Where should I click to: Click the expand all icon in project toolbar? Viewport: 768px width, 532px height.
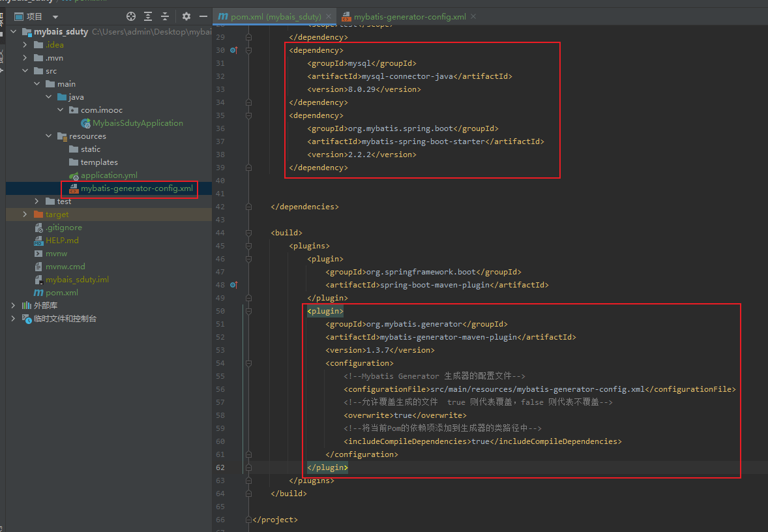coord(148,17)
